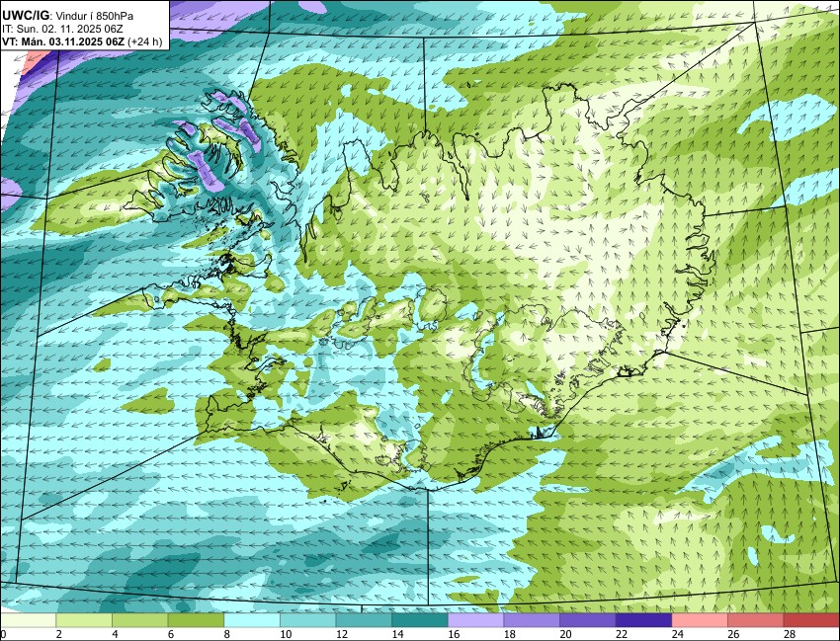Click the 12–14 teal legend swatch
The image size is (840, 641).
(364, 620)
